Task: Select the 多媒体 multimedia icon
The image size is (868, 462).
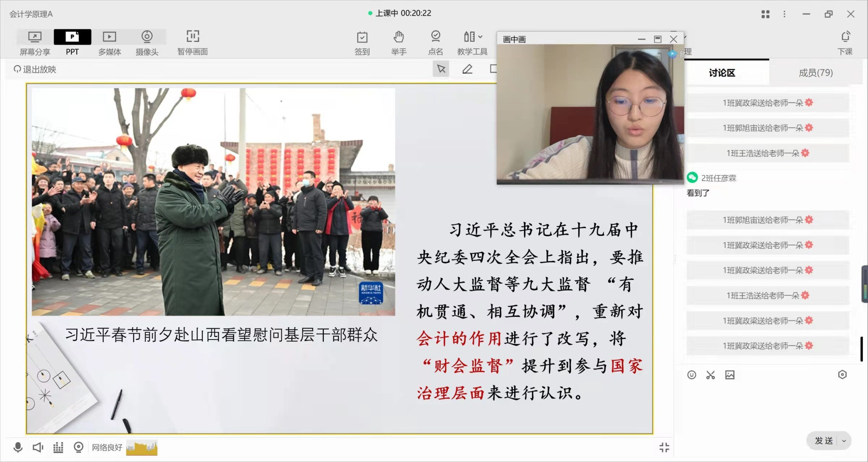Action: click(109, 37)
